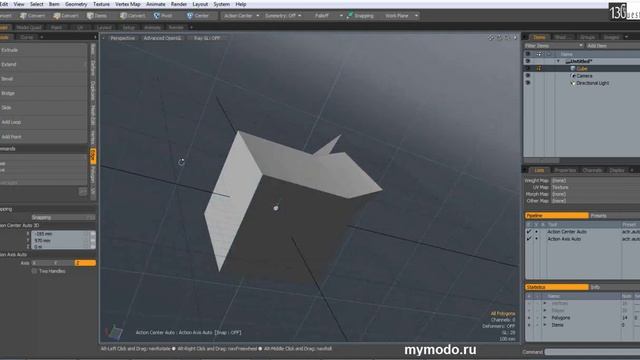
Task: Open the Weight Map (none) dropdown
Action: click(x=595, y=180)
